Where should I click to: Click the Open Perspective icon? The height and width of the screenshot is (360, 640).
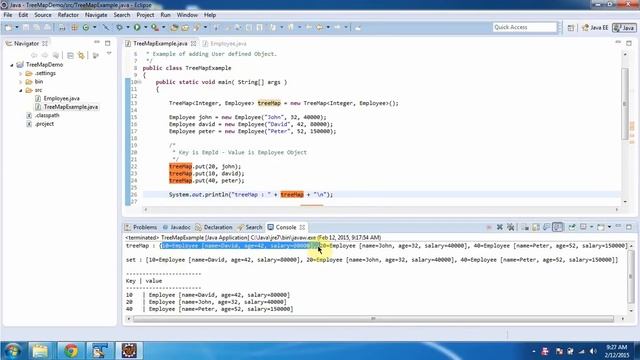tap(571, 27)
